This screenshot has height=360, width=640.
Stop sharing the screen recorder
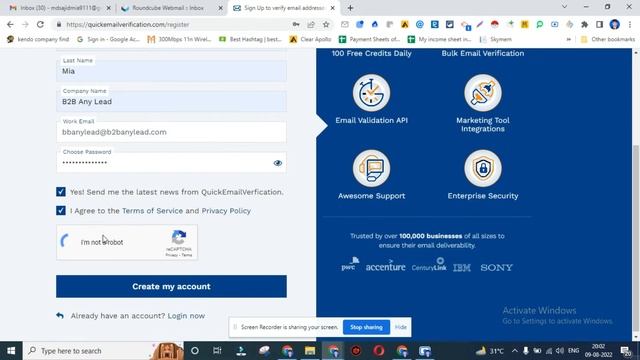[366, 327]
